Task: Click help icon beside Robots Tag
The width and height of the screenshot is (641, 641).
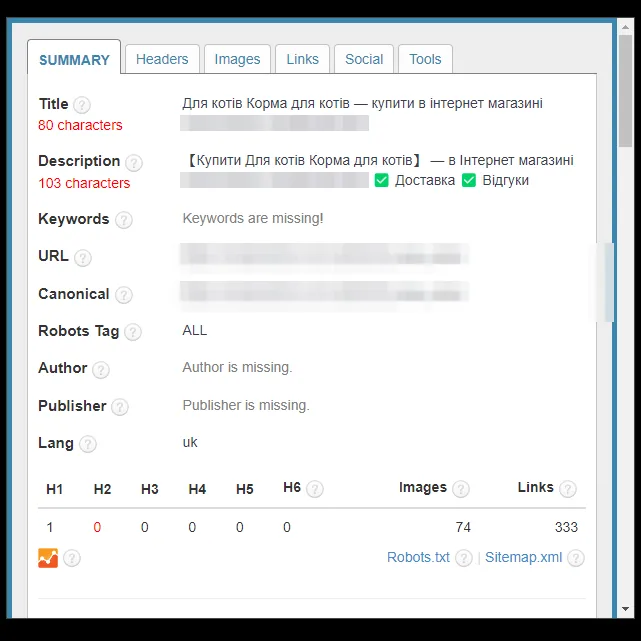Action: pyautogui.click(x=132, y=332)
